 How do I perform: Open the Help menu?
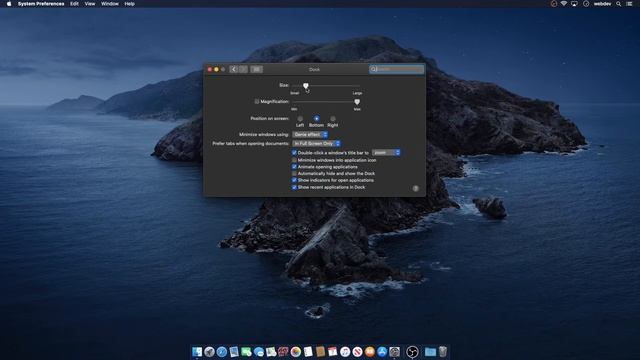tap(129, 4)
